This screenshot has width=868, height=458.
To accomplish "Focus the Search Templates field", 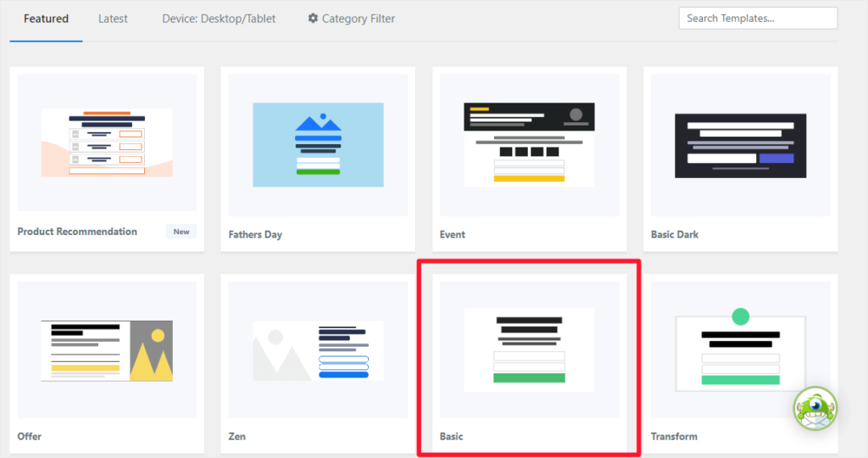I will [x=758, y=19].
